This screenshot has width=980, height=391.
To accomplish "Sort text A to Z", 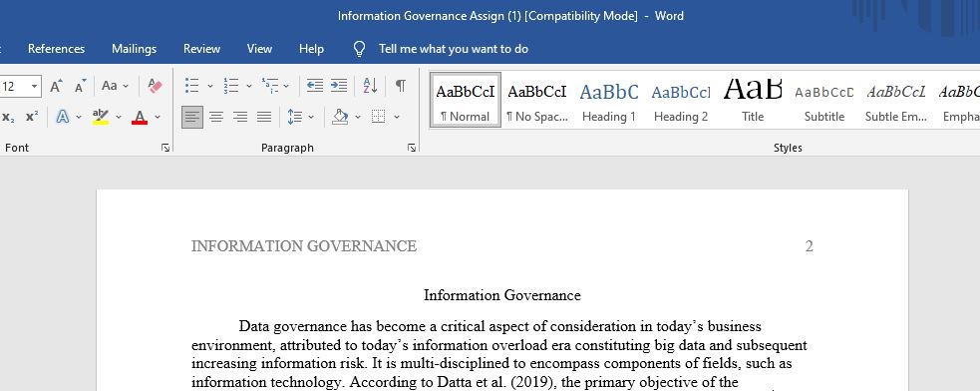I will [x=370, y=86].
